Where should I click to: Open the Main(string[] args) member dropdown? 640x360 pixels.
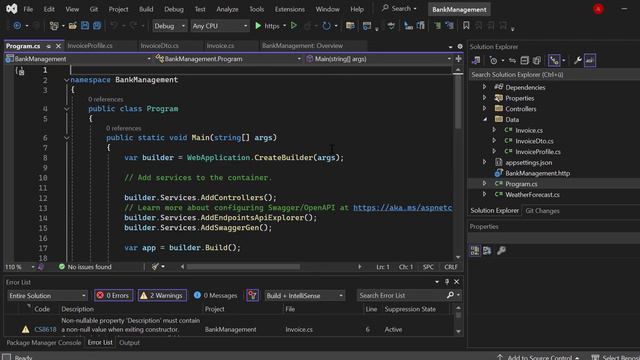378,59
